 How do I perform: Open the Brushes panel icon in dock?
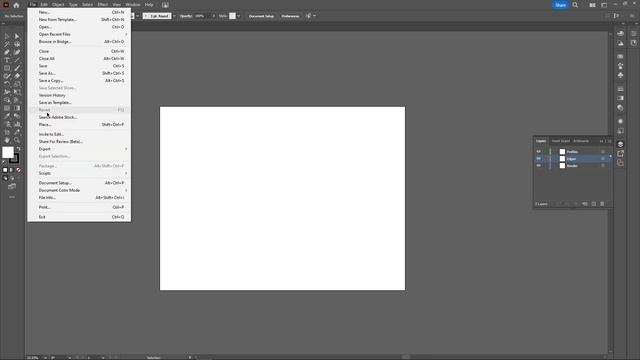pyautogui.click(x=620, y=66)
